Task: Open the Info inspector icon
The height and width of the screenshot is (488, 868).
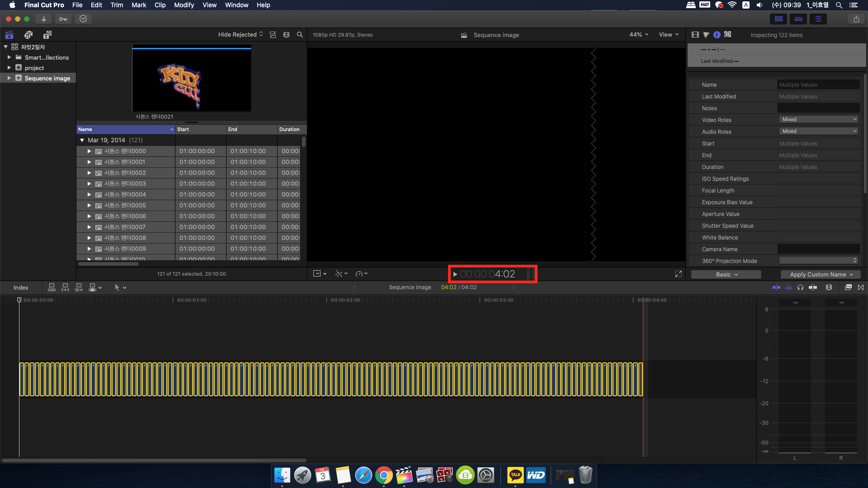Action: [717, 35]
